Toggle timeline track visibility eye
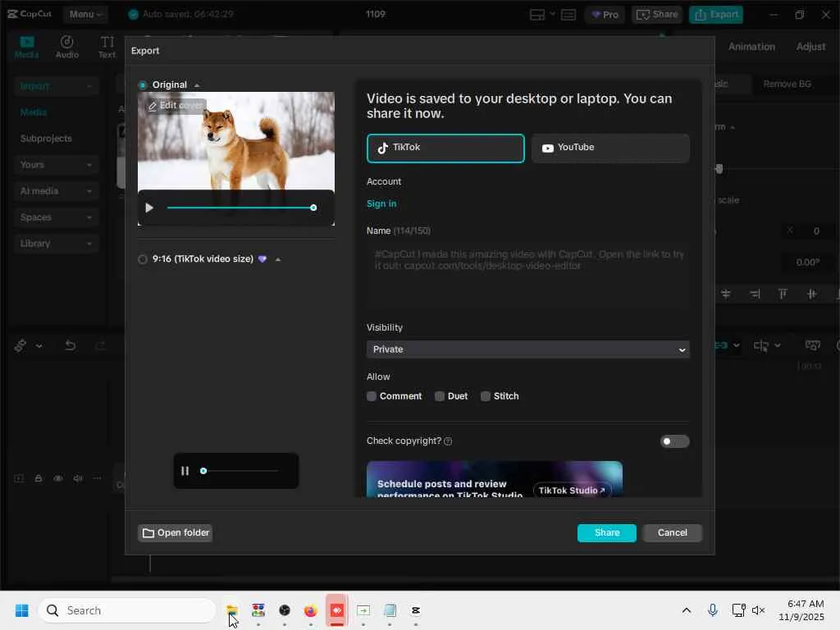 pyautogui.click(x=58, y=478)
